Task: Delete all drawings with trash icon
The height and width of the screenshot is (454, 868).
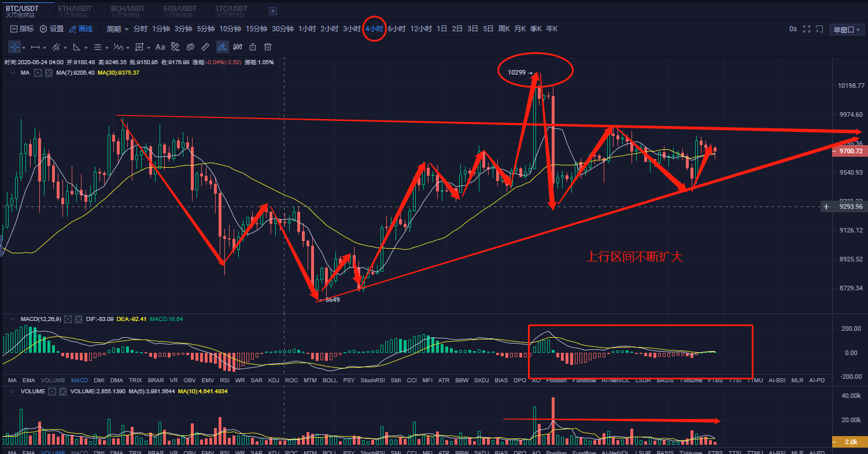Action: pyautogui.click(x=268, y=47)
